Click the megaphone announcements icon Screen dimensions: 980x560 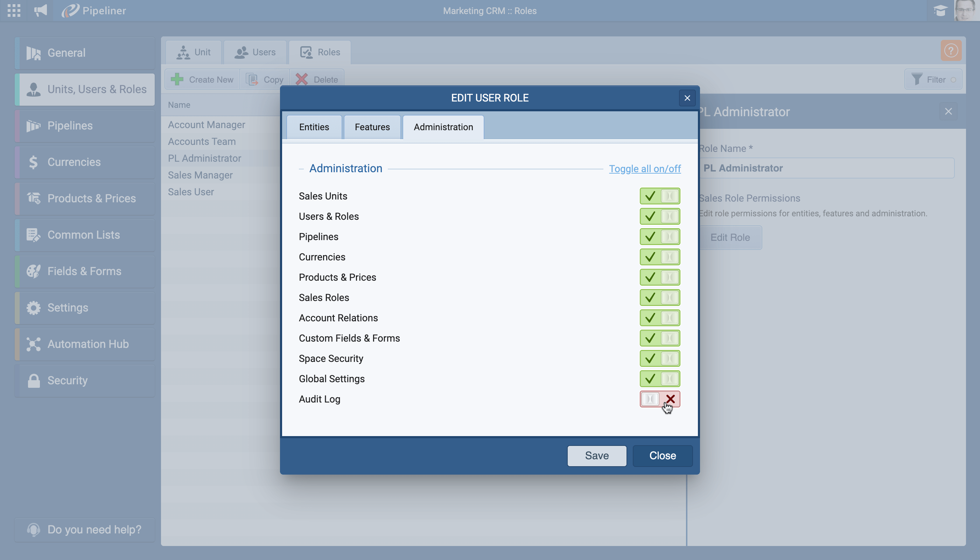tap(40, 10)
